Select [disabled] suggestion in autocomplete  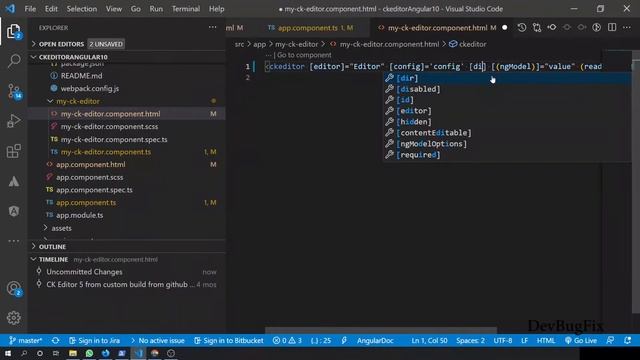click(x=507, y=89)
